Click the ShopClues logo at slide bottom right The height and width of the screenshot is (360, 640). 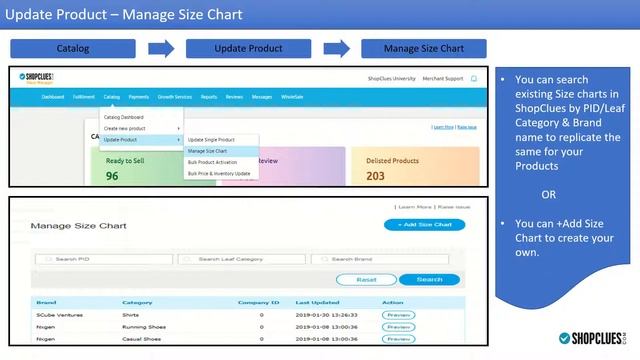point(593,338)
